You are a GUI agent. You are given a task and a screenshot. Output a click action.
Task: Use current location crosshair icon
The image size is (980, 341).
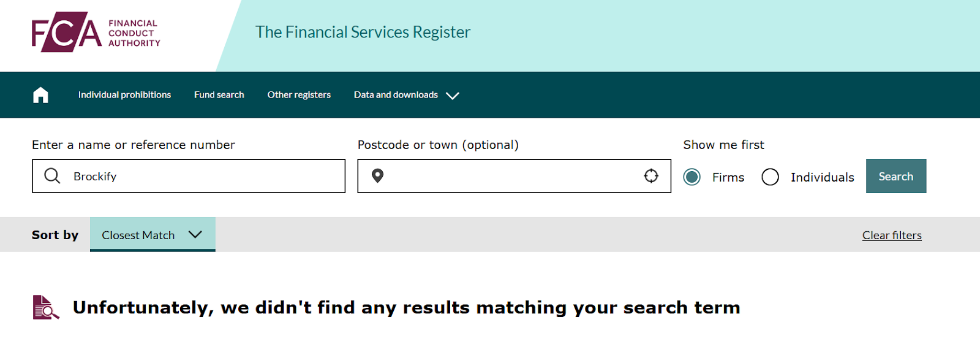click(651, 176)
